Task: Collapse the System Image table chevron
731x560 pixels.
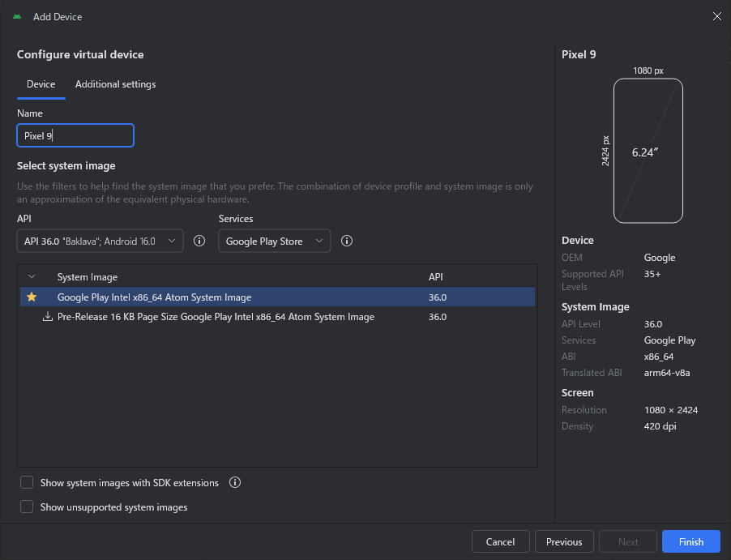Action: point(32,277)
